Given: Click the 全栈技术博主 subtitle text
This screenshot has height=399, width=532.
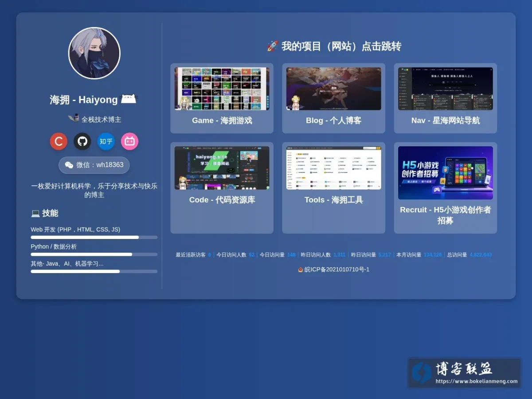Looking at the screenshot, I should tap(101, 119).
